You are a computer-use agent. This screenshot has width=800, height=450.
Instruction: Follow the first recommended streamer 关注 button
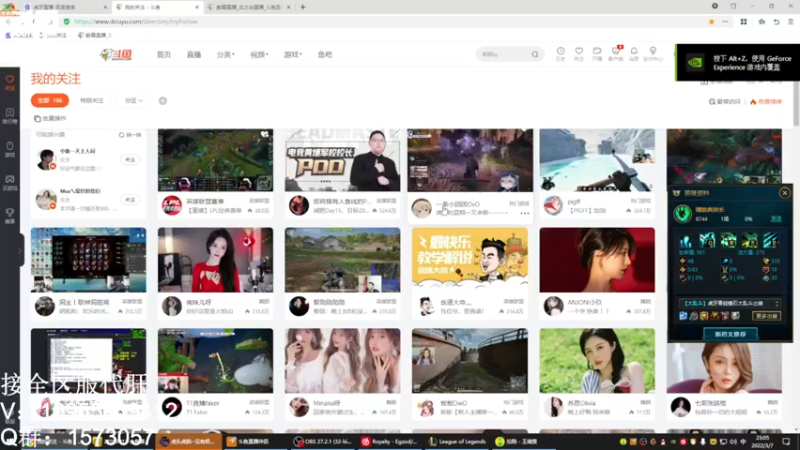130,160
